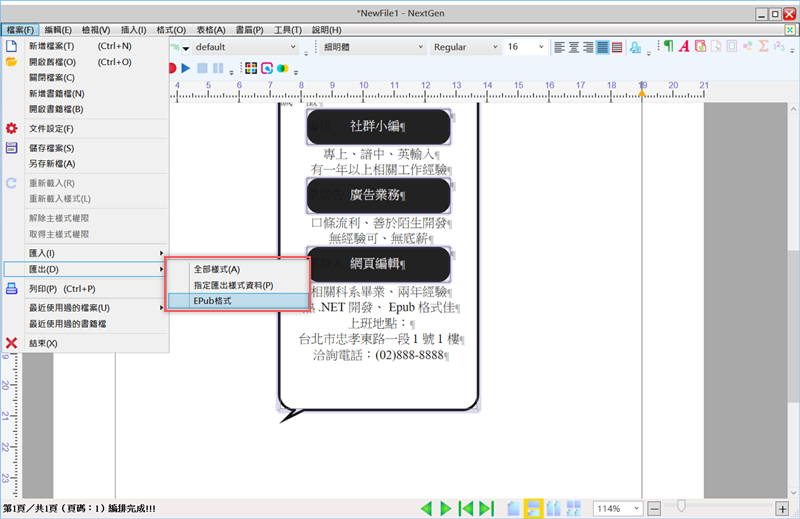Click the zoom in plus button
The width and height of the screenshot is (800, 519).
[x=783, y=509]
